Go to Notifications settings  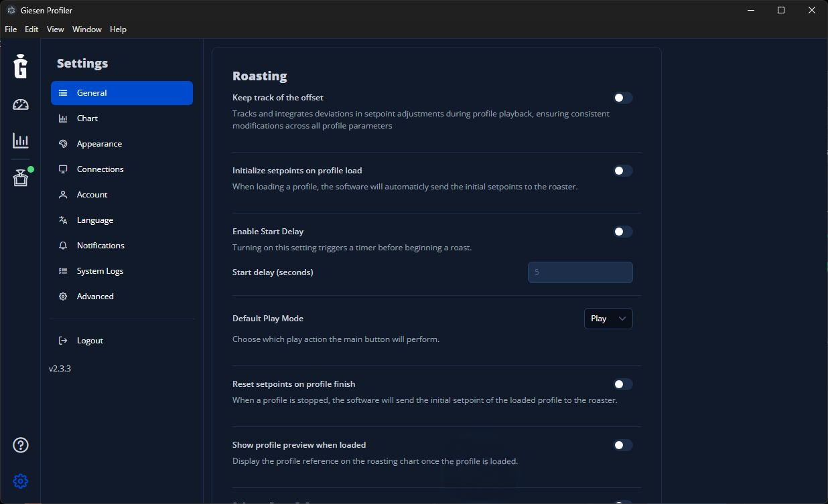point(122,246)
